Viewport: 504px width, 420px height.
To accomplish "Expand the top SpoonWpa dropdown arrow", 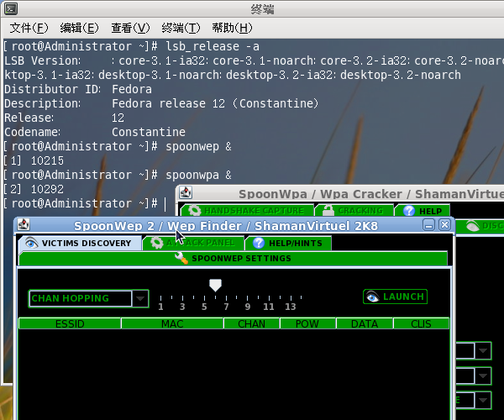I will coord(483,351).
